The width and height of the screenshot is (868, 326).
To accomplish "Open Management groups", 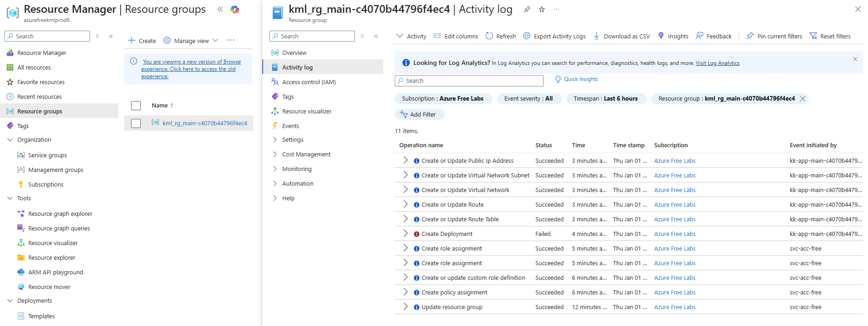I will [x=56, y=170].
